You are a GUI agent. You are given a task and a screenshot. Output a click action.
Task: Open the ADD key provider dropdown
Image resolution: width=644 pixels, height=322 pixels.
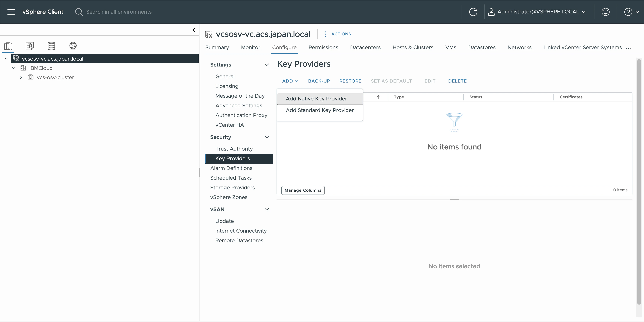pos(290,81)
